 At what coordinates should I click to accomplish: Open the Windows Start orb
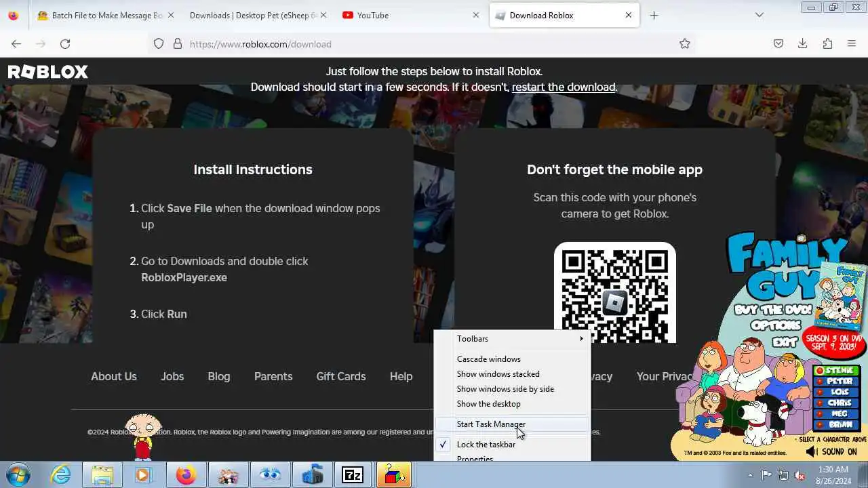(18, 474)
